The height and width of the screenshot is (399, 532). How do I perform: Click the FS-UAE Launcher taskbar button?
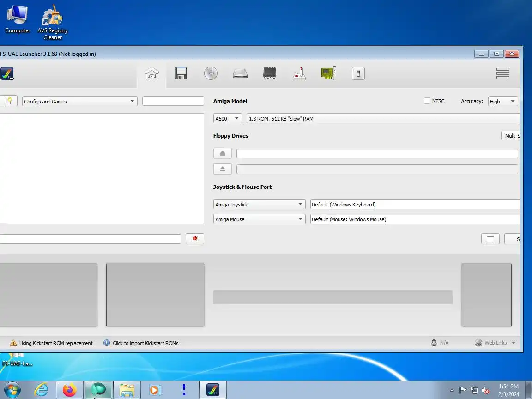click(213, 390)
